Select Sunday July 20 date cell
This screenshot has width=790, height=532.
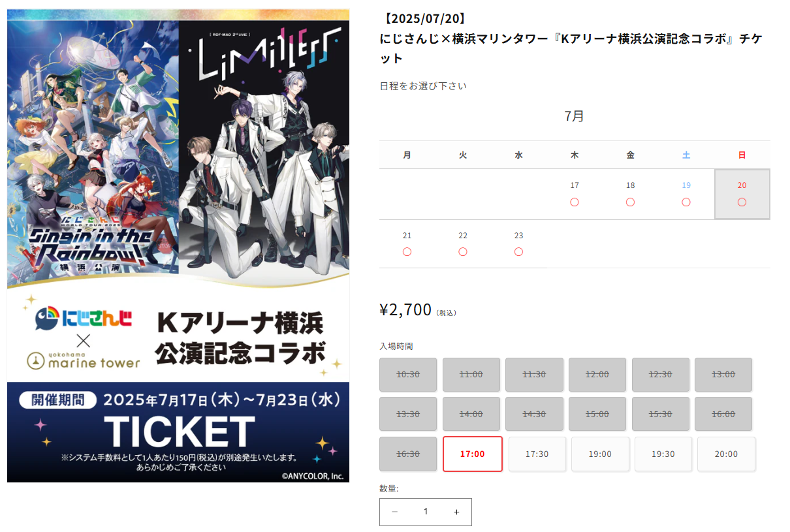point(742,194)
